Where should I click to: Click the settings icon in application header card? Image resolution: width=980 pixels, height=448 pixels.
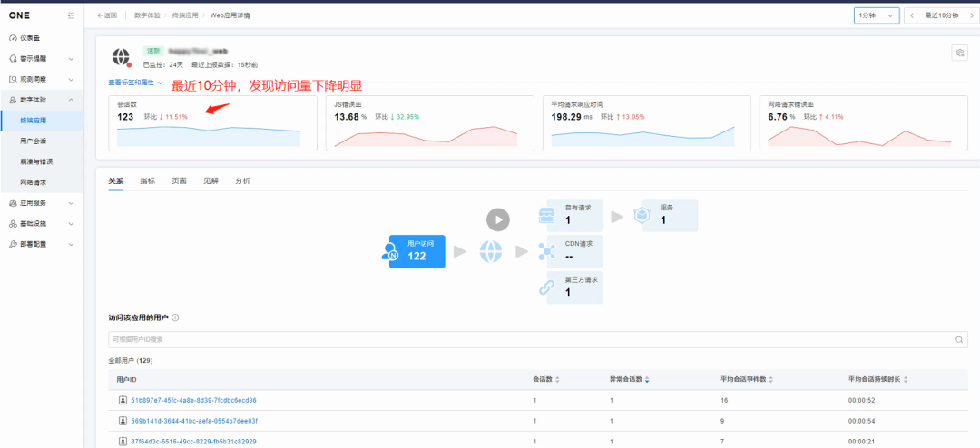click(959, 54)
